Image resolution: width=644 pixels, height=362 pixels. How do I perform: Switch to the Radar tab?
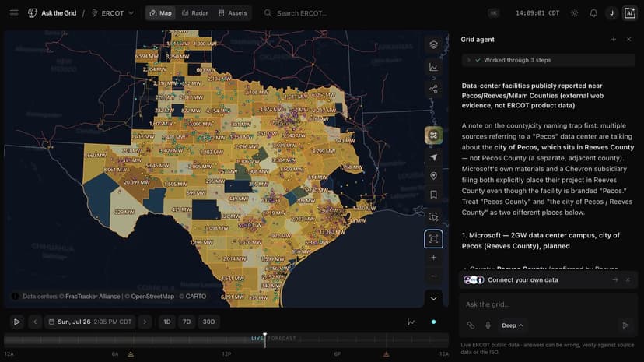(195, 13)
